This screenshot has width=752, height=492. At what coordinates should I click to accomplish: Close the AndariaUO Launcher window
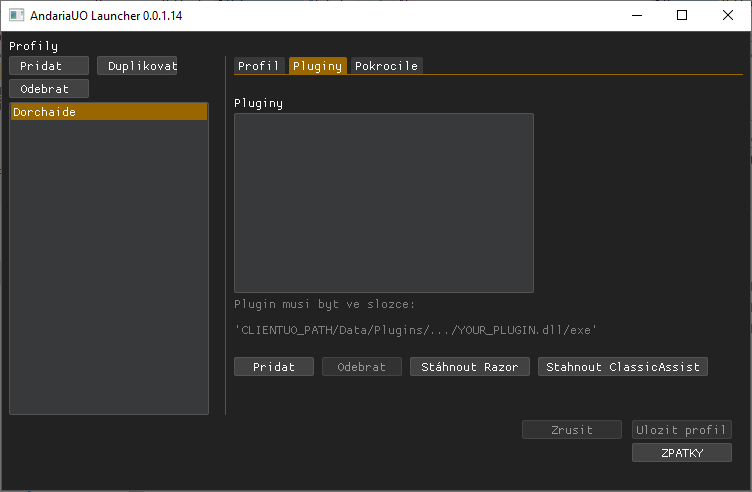click(x=728, y=16)
